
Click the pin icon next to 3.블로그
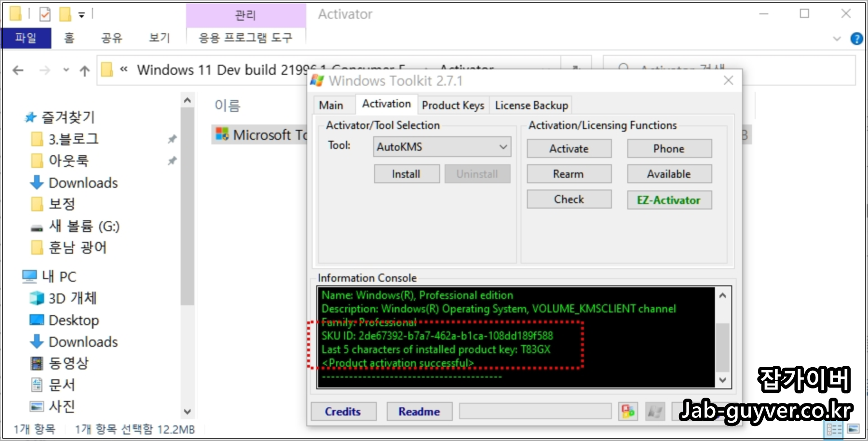(172, 139)
